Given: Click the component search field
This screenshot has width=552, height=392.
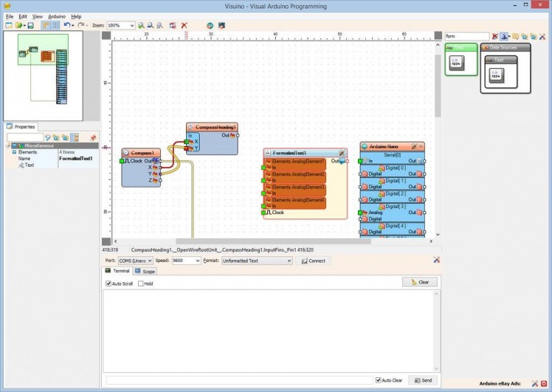Looking at the screenshot, I should point(466,36).
